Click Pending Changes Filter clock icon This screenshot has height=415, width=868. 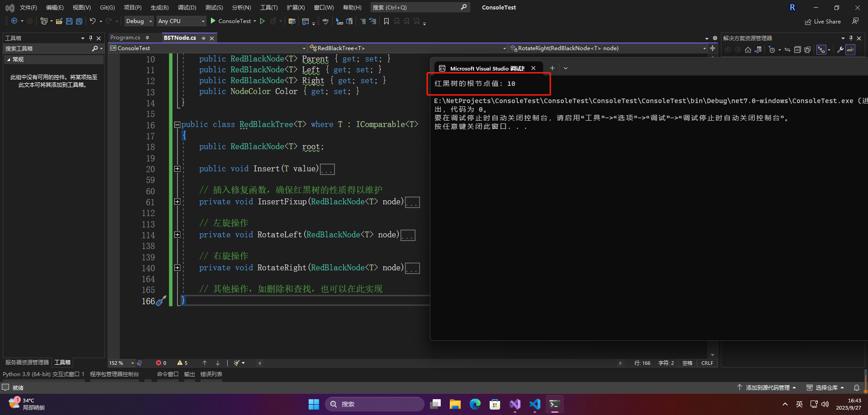pos(772,50)
